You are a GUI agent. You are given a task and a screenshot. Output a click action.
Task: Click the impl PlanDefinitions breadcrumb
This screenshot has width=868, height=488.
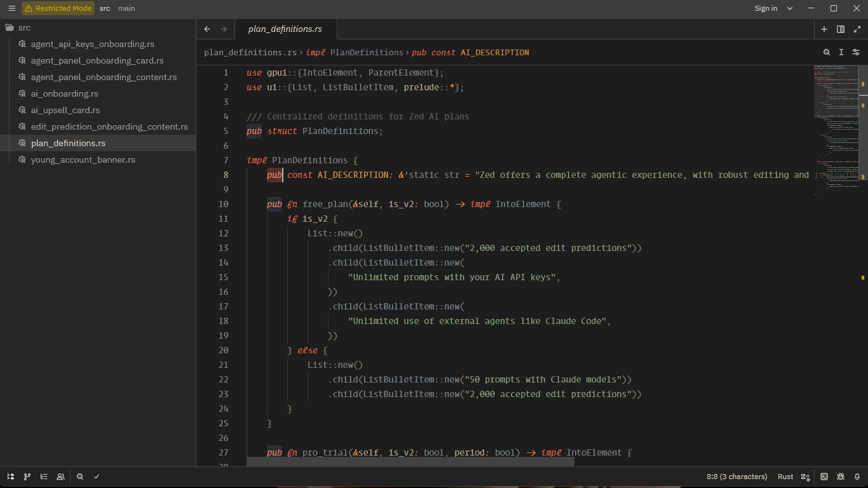click(355, 53)
